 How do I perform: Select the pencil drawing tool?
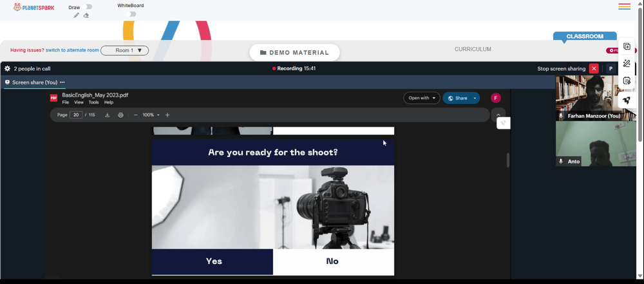coord(77,15)
